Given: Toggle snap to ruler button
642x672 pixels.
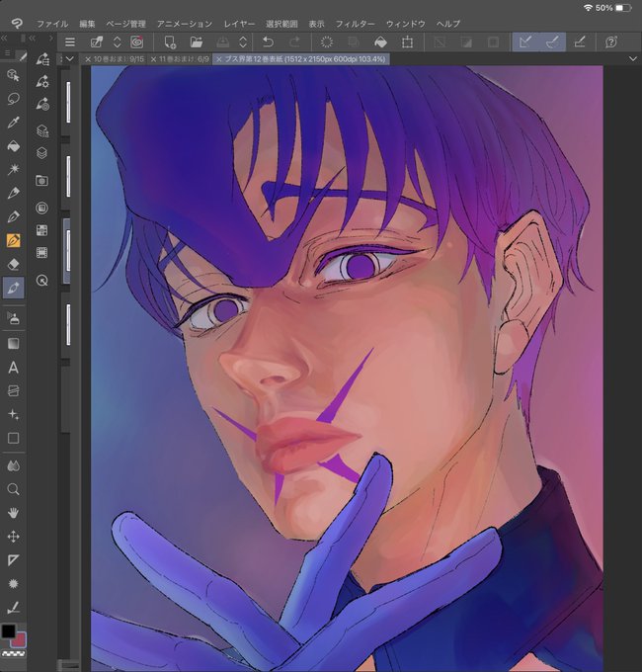Looking at the screenshot, I should pos(525,42).
